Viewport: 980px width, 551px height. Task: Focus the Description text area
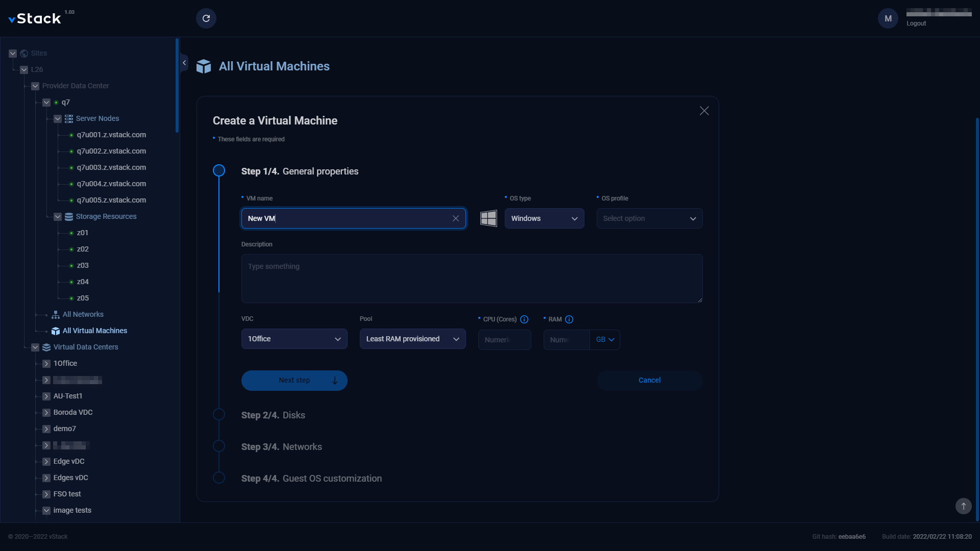point(472,279)
